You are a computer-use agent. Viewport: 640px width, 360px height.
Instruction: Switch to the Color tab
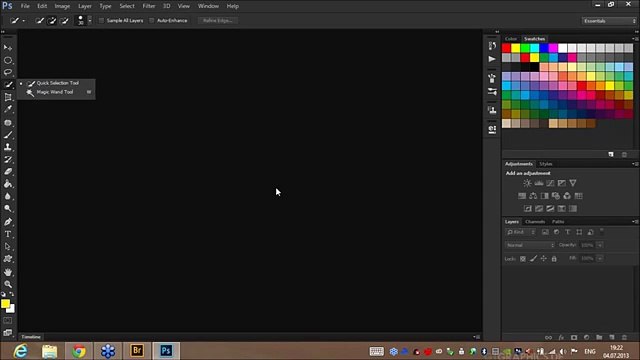click(511, 39)
